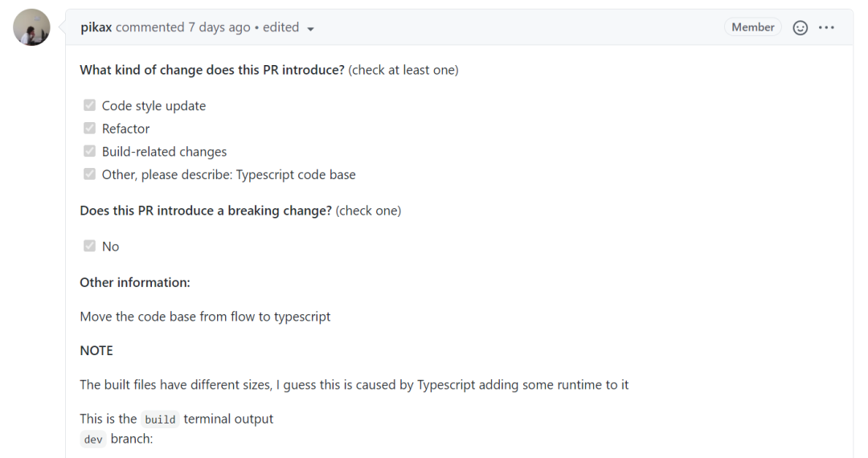Click the Member badge
Image resolution: width=868 pixels, height=458 pixels.
pos(752,27)
